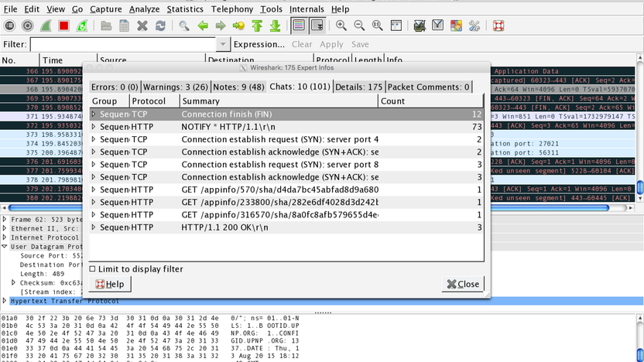Click the Help button in Expert Infos
This screenshot has width=644, height=362.
(110, 284)
